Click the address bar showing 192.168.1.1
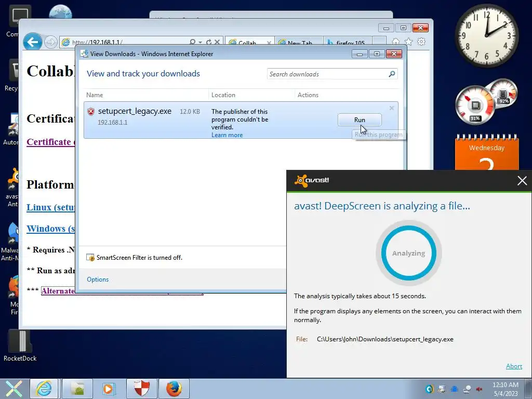This screenshot has height=399, width=532. pos(124,43)
